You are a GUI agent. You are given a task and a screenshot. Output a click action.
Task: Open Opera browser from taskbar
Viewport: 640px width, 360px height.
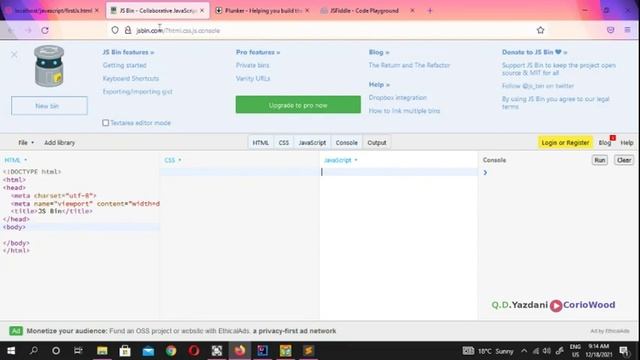(x=194, y=351)
